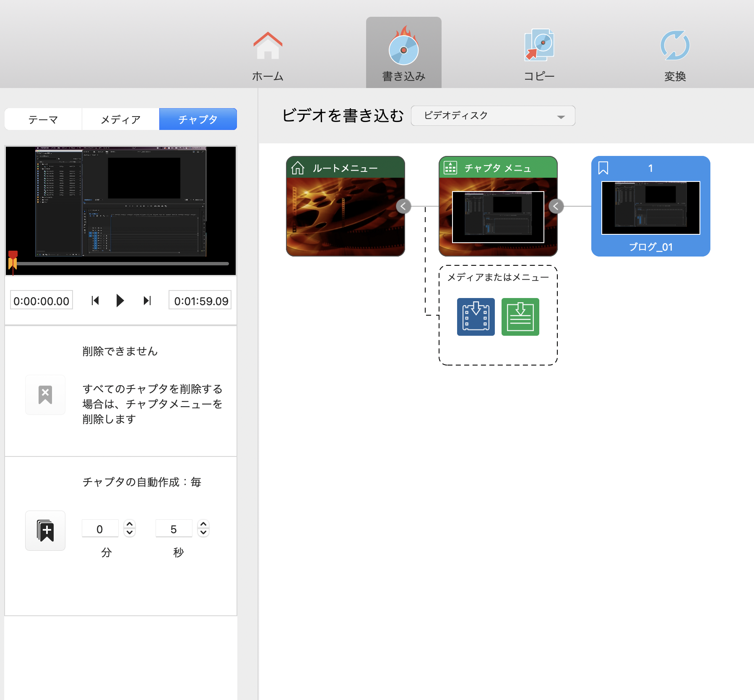754x700 pixels.
Task: Switch to the メディア tab
Action: (x=120, y=119)
